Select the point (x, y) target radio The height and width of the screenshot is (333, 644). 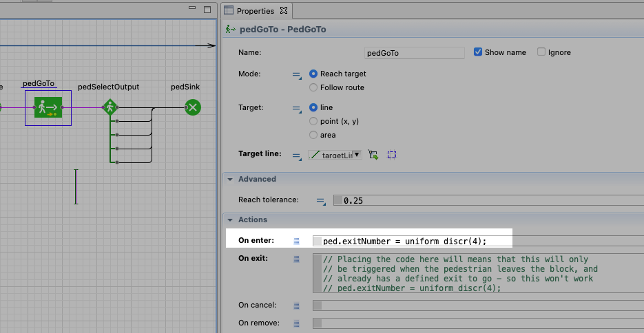click(x=313, y=121)
